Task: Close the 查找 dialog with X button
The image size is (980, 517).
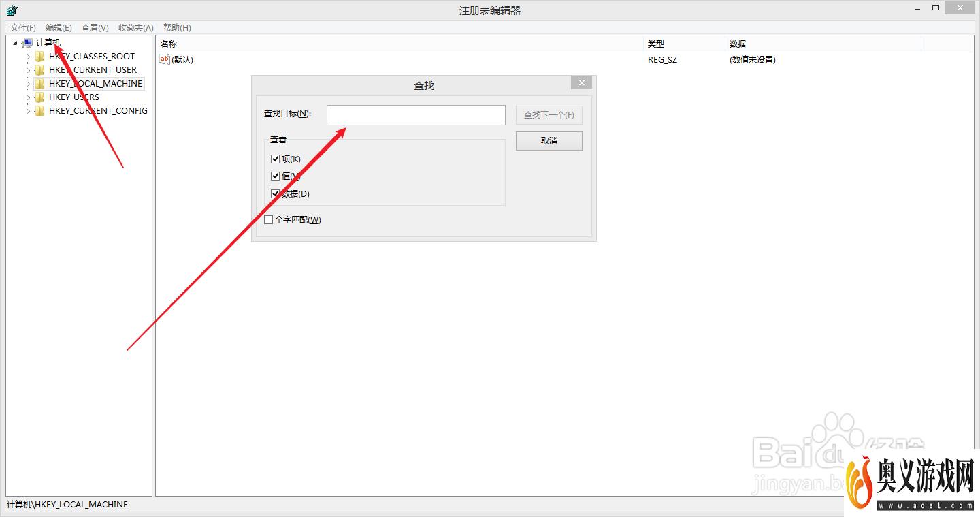Action: point(581,82)
